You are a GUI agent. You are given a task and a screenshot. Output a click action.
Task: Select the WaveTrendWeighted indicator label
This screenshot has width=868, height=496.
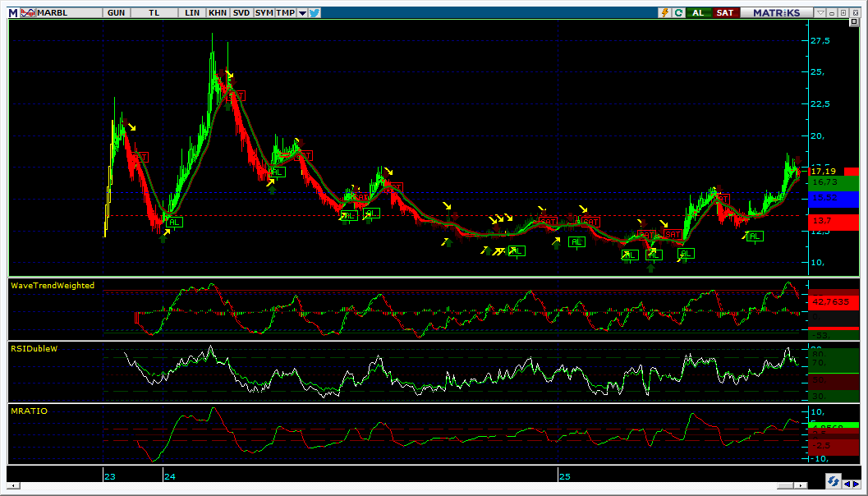[x=53, y=286]
